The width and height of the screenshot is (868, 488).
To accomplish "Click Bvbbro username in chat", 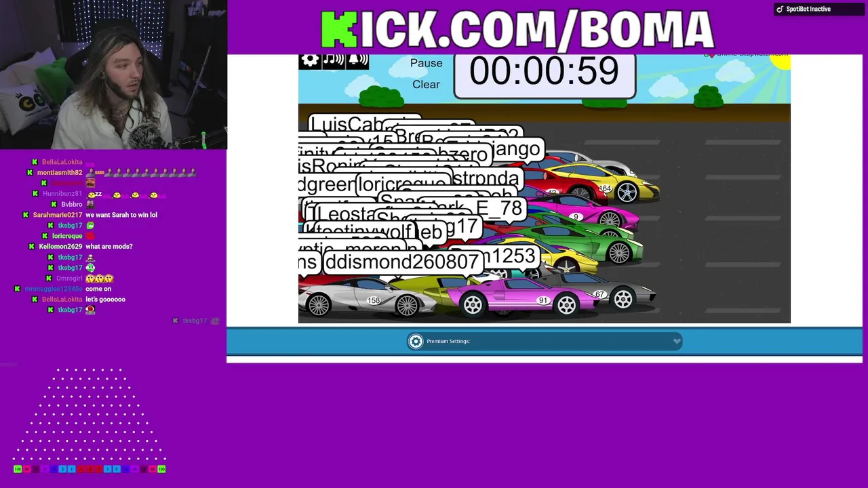I will coord(72,204).
